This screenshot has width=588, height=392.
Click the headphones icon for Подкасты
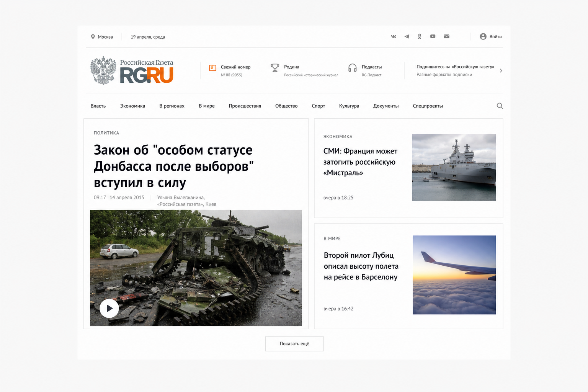coord(353,68)
